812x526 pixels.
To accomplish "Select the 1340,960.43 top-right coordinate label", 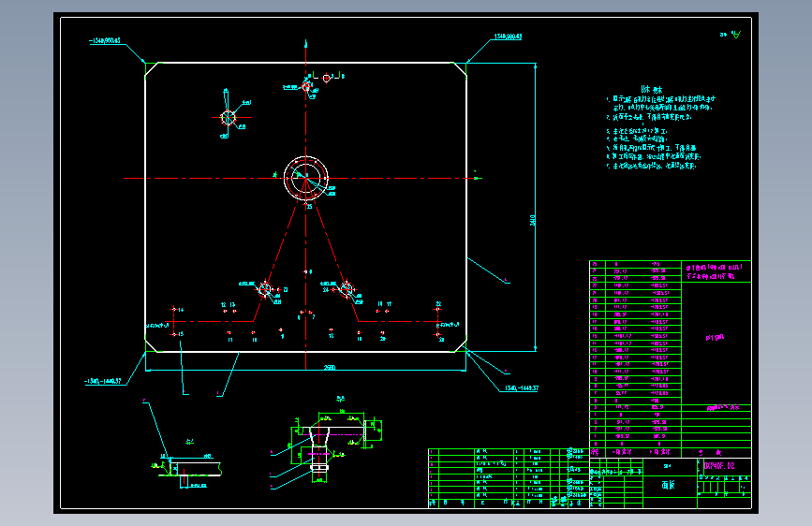I will point(508,37).
